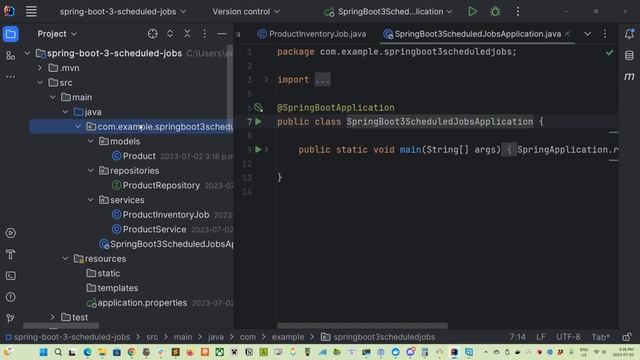Image resolution: width=640 pixels, height=360 pixels.
Task: Open the project name dropdown
Action: [122, 11]
